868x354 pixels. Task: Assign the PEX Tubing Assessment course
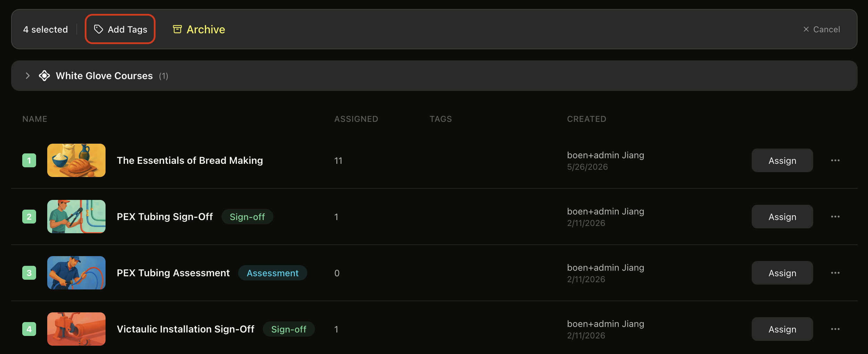(x=782, y=273)
